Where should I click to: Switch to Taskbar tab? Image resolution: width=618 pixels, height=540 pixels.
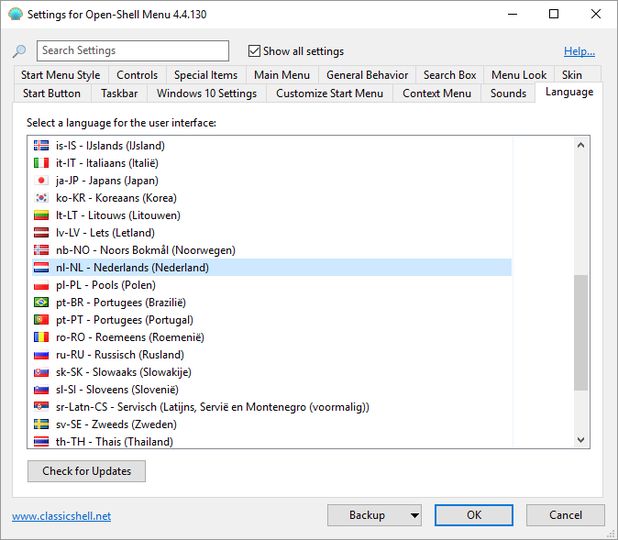(119, 93)
